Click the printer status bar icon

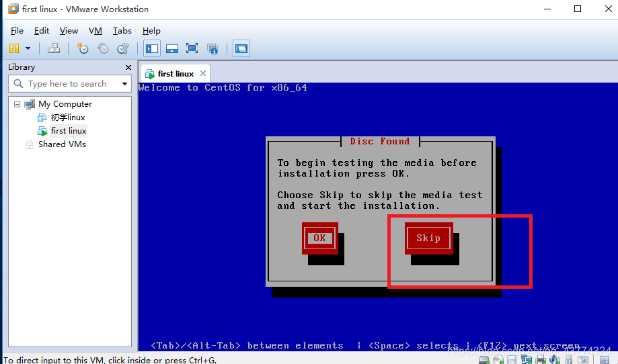pyautogui.click(x=541, y=360)
